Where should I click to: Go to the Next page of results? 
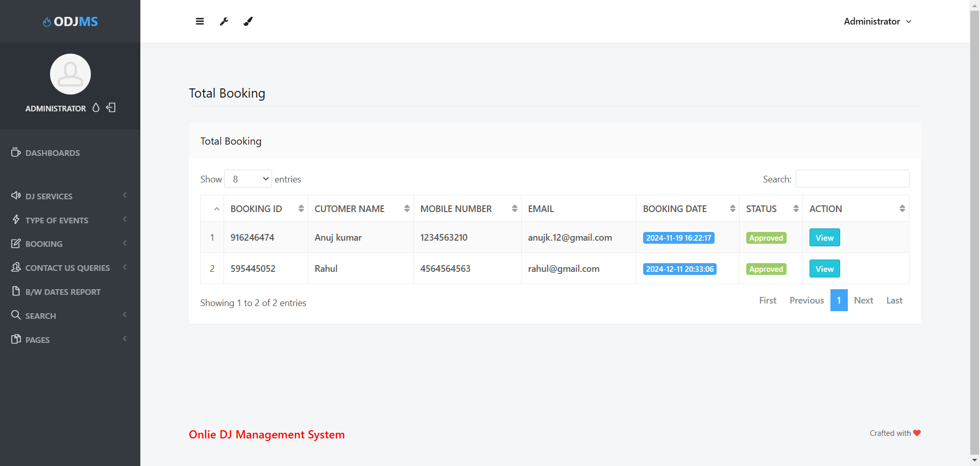pos(864,300)
